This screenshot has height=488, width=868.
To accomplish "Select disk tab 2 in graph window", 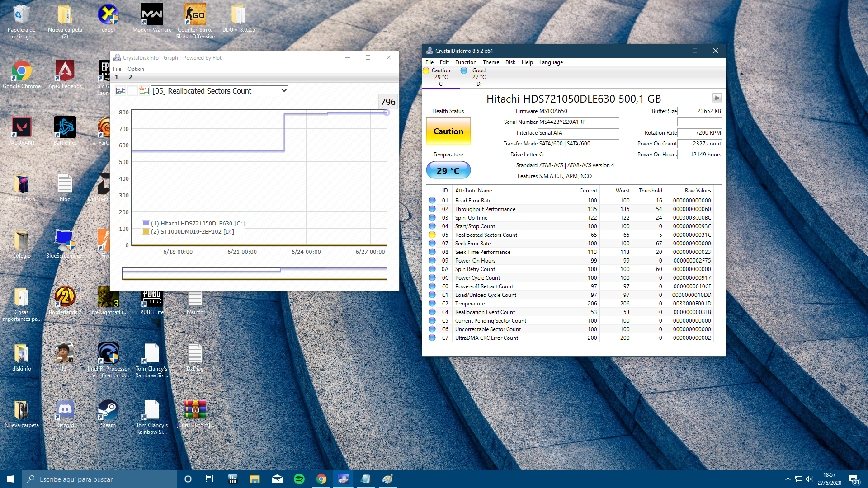I will (x=130, y=77).
